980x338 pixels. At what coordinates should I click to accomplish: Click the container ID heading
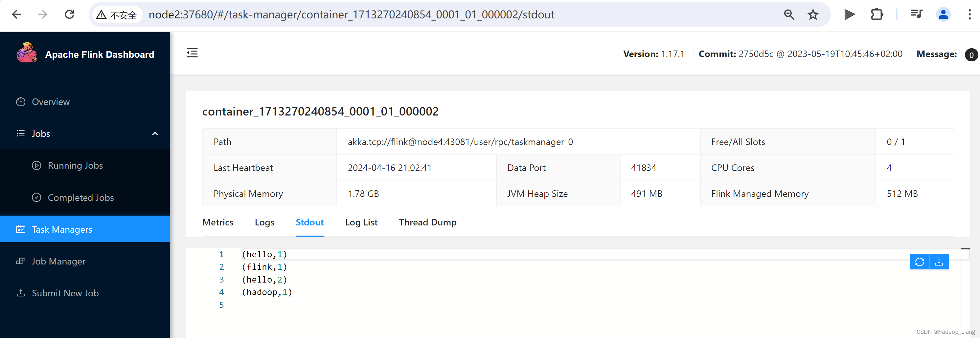320,111
